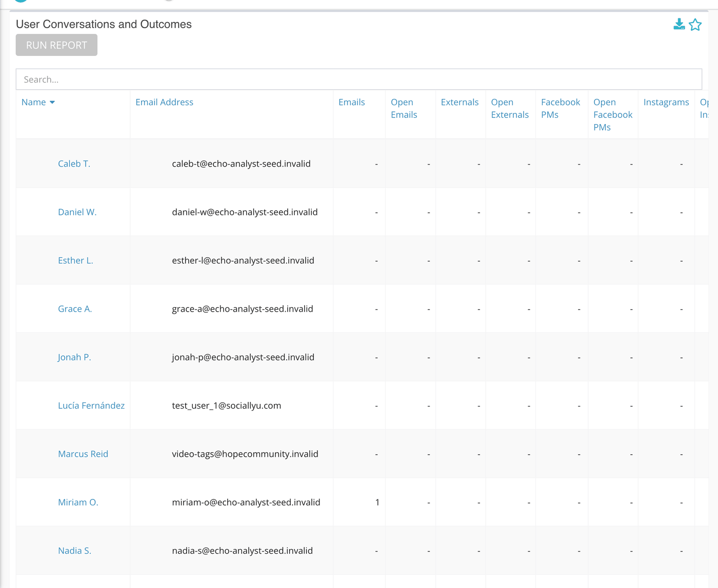This screenshot has width=718, height=588.
Task: Download the report with the download icon
Action: pyautogui.click(x=679, y=24)
